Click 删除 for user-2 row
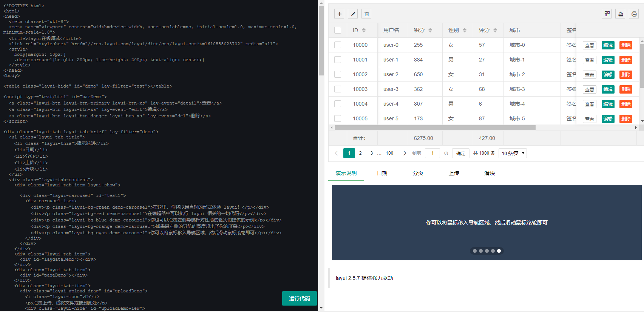Image resolution: width=644 pixels, height=312 pixels. coord(626,75)
